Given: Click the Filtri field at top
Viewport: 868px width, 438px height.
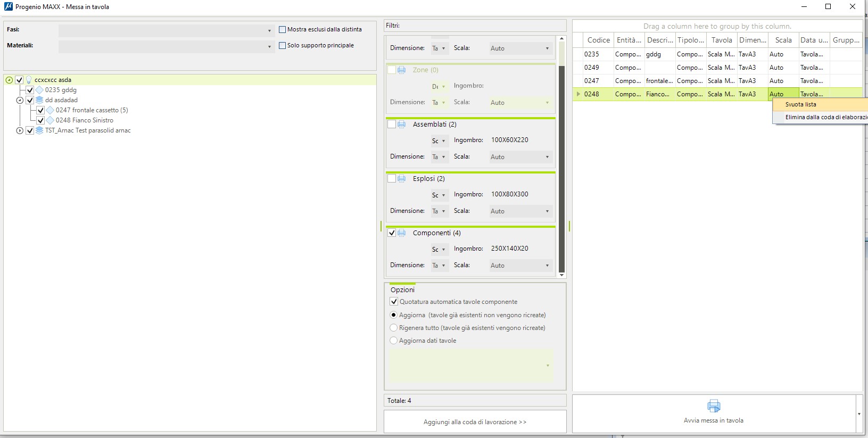Looking at the screenshot, I should tap(475, 26).
